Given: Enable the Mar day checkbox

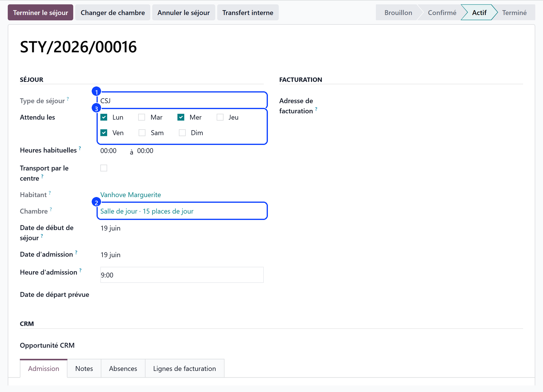Looking at the screenshot, I should point(141,117).
